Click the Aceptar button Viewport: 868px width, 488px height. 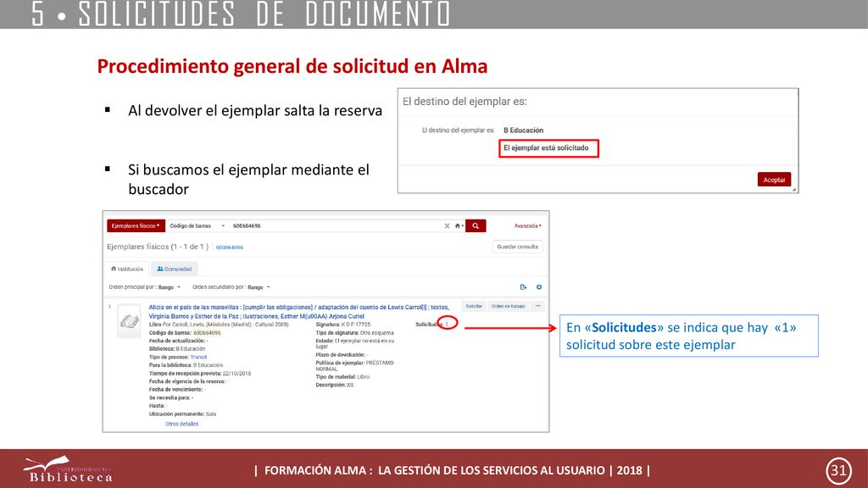click(774, 180)
